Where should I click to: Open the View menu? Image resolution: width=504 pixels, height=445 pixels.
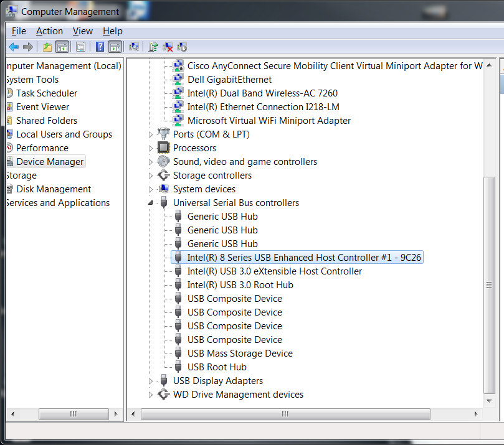(x=83, y=31)
